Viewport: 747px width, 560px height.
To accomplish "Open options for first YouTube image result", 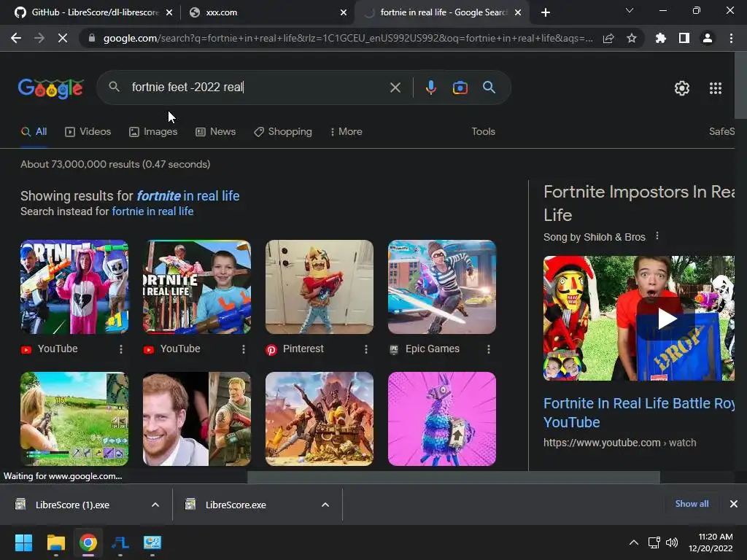I will pos(121,349).
